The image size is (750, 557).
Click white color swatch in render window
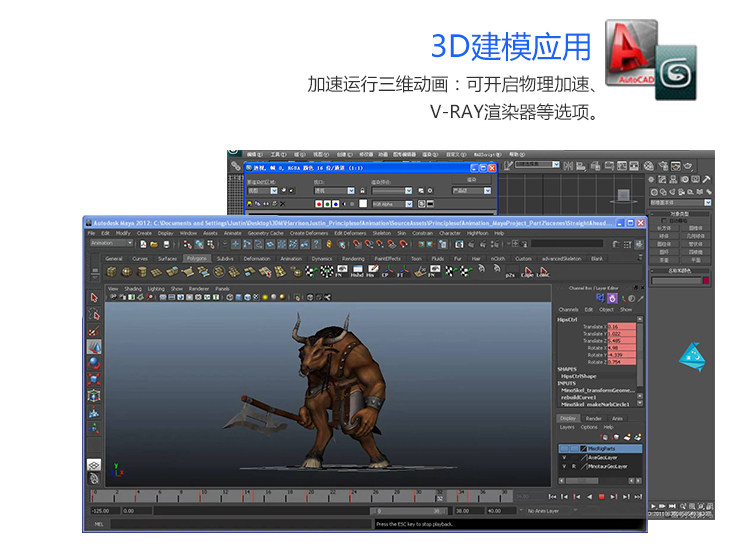363,204
